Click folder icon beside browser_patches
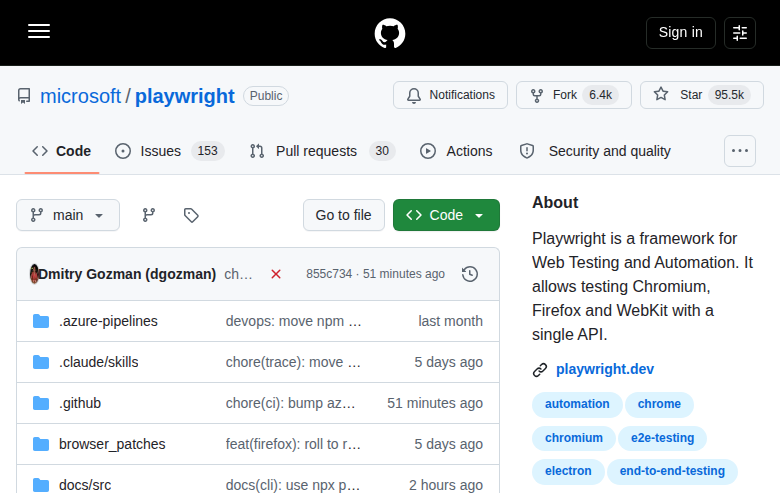 [x=41, y=444]
